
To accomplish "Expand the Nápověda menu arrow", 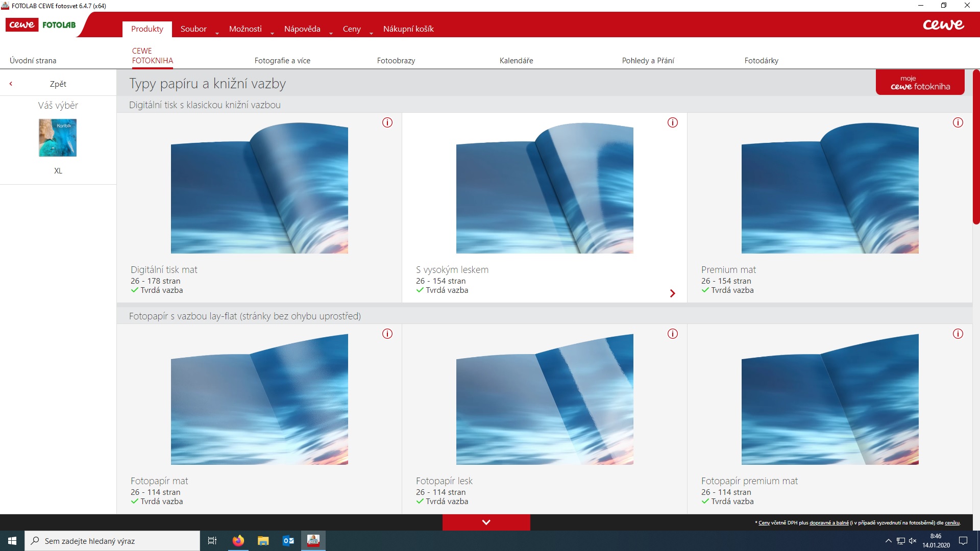I will click(x=331, y=33).
